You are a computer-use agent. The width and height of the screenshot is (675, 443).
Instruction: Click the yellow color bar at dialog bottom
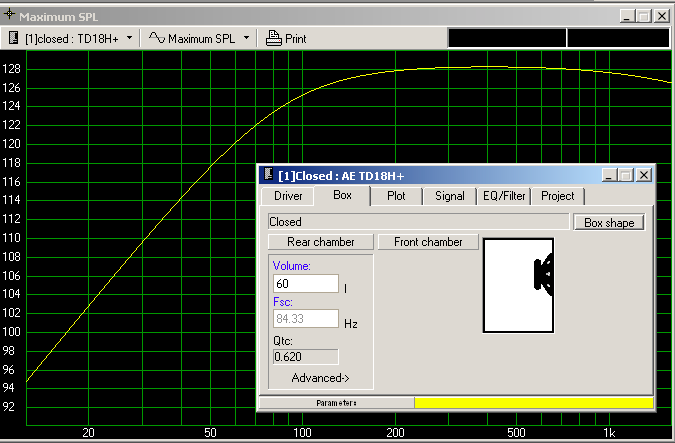[534, 403]
